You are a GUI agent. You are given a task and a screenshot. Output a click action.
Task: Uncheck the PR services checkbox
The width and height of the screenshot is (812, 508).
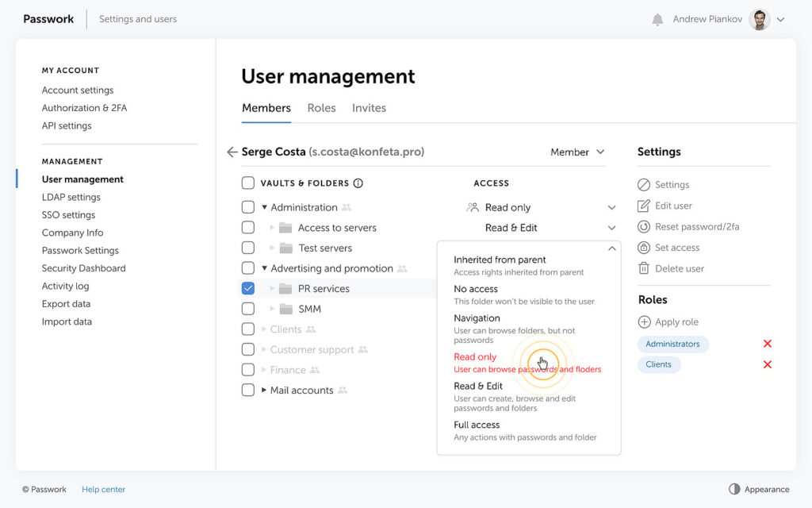pyautogui.click(x=248, y=289)
